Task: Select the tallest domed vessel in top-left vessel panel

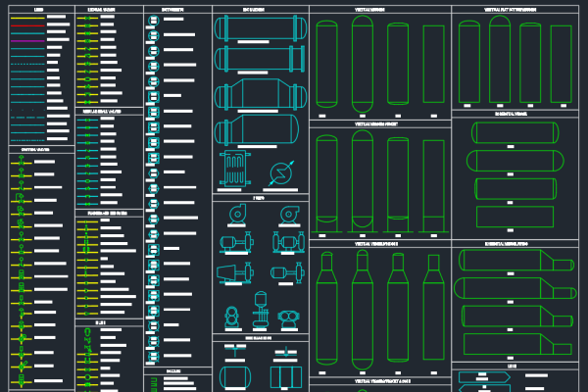Action: pos(363,63)
